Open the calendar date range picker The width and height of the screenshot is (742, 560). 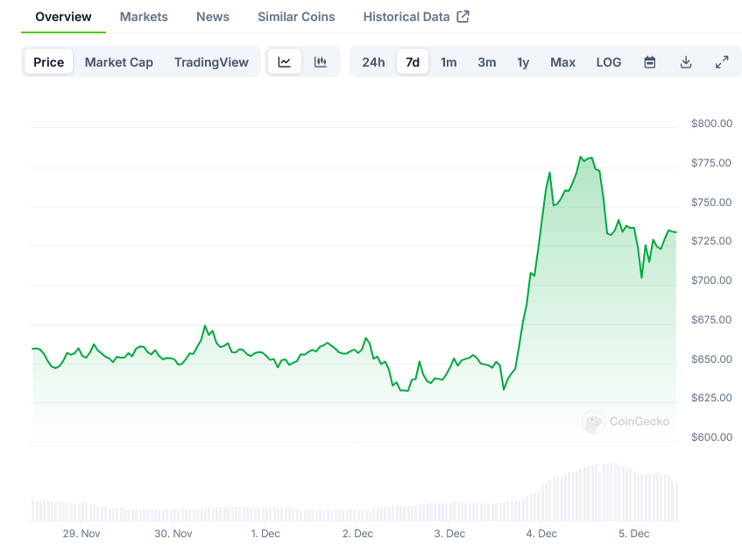tap(650, 62)
